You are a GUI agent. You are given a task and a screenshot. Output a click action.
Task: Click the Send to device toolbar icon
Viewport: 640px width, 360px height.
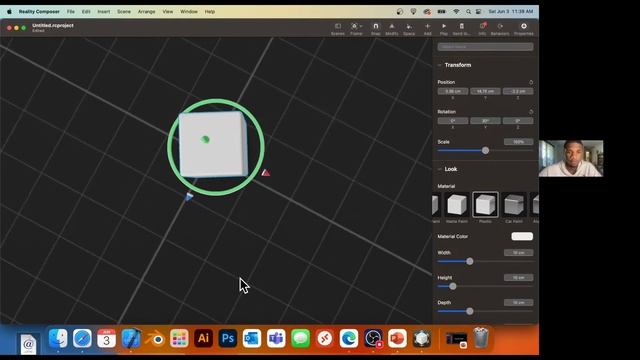click(x=462, y=29)
